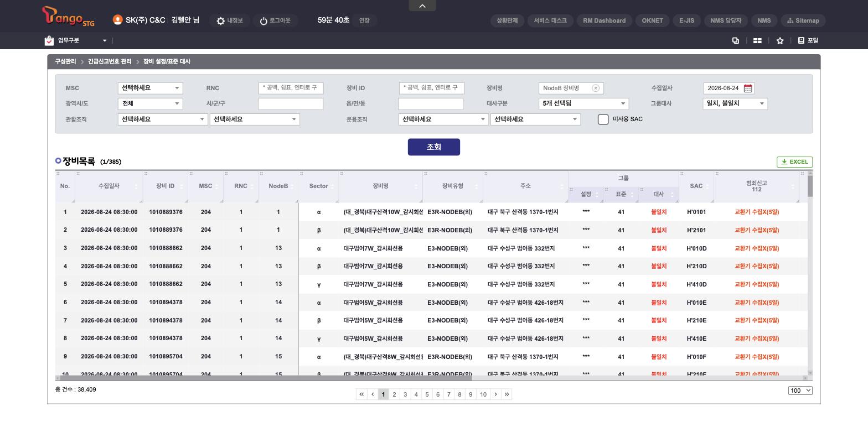Focus the 시/군/구 input field
868x427 pixels.
(x=291, y=103)
